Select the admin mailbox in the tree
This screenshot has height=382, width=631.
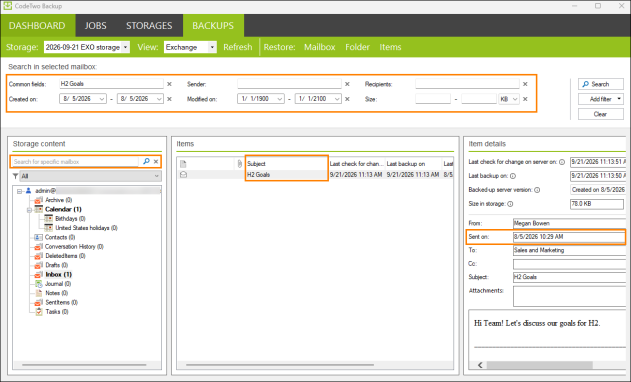click(x=45, y=191)
